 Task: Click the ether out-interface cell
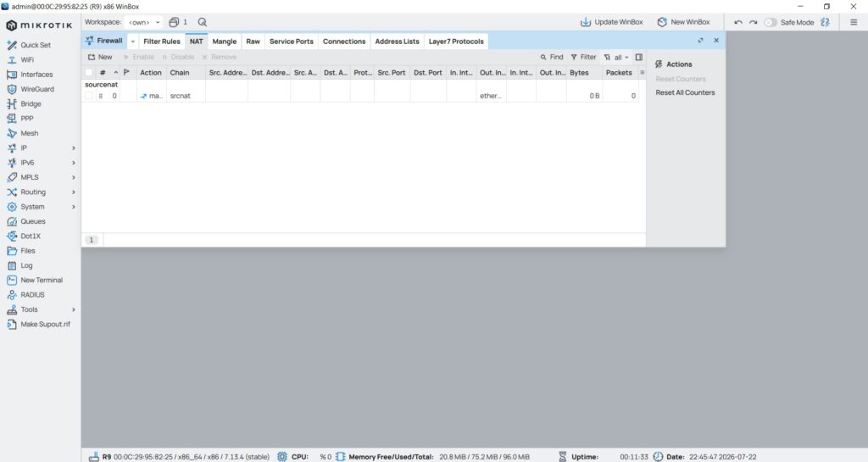[491, 96]
